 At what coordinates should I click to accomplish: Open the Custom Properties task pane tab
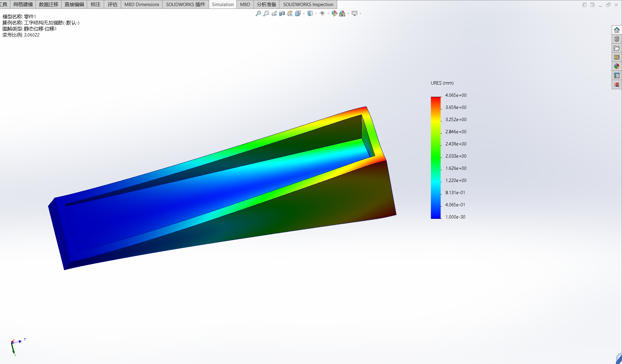(x=617, y=75)
